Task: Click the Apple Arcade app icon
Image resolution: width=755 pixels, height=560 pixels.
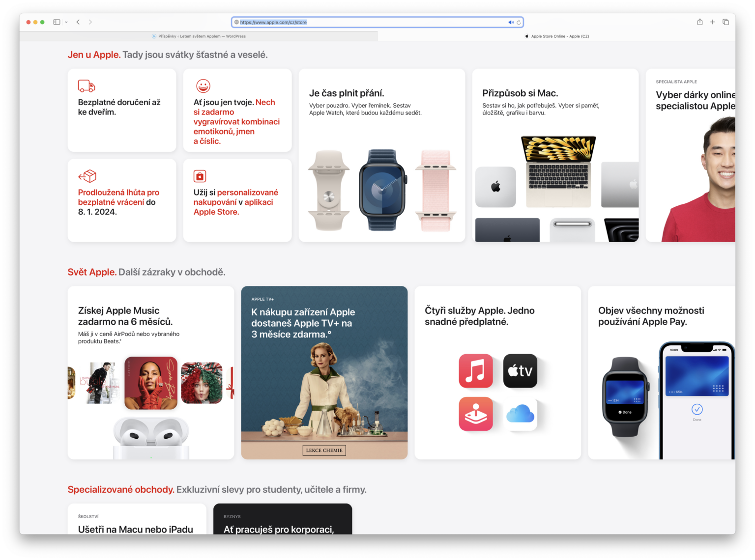Action: (476, 414)
